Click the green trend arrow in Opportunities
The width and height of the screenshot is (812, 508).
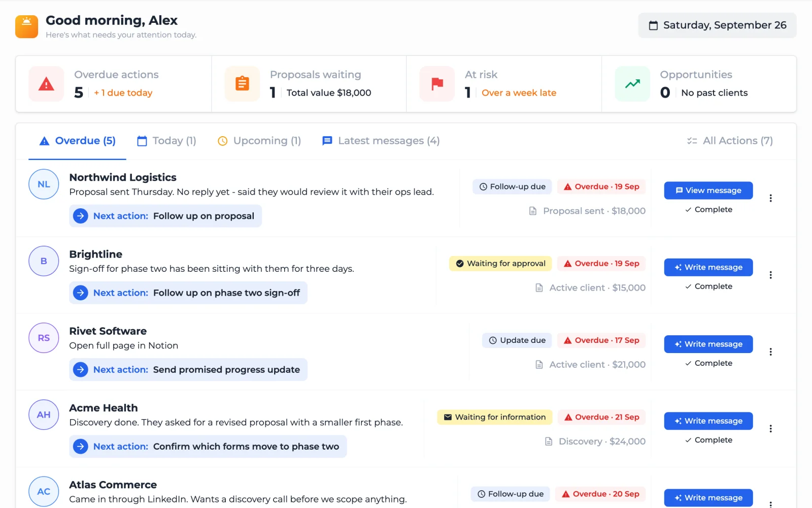(632, 84)
